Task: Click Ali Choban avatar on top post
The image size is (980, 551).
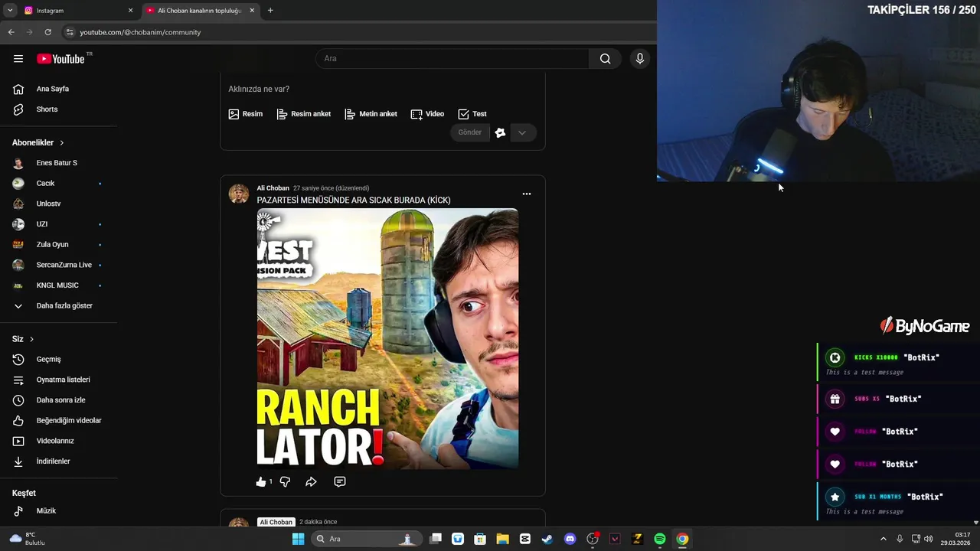Action: (239, 194)
